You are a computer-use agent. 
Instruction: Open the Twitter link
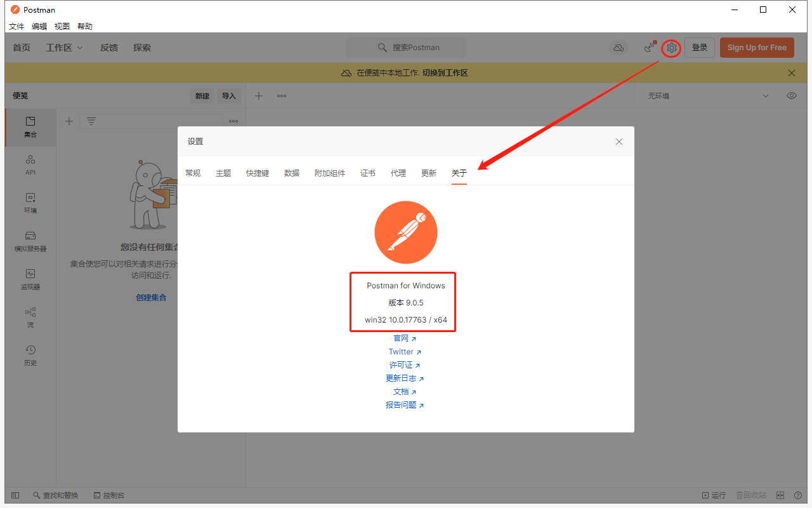coord(405,352)
